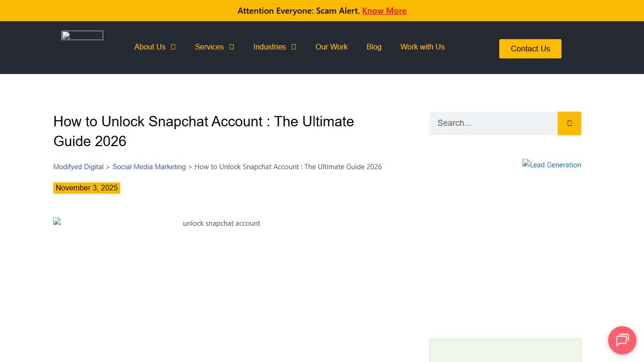
Task: Open the Social Media Marketing category breadcrumb
Action: point(149,166)
